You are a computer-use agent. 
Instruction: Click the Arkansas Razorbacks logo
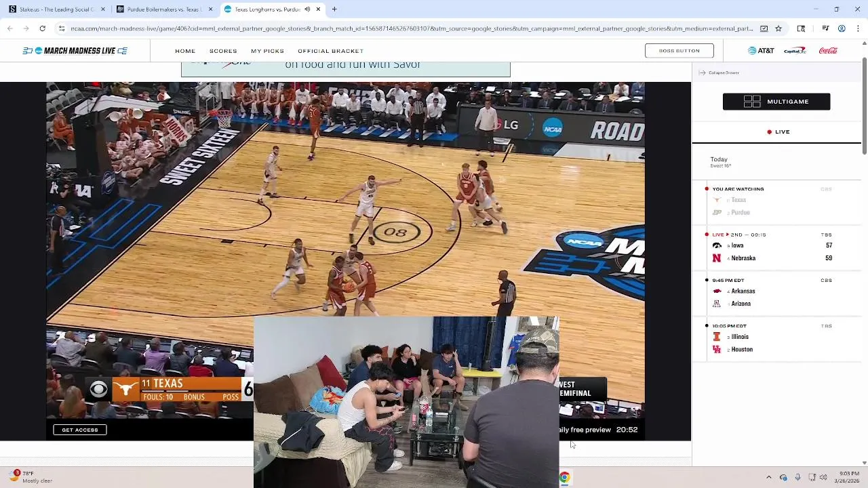(717, 291)
